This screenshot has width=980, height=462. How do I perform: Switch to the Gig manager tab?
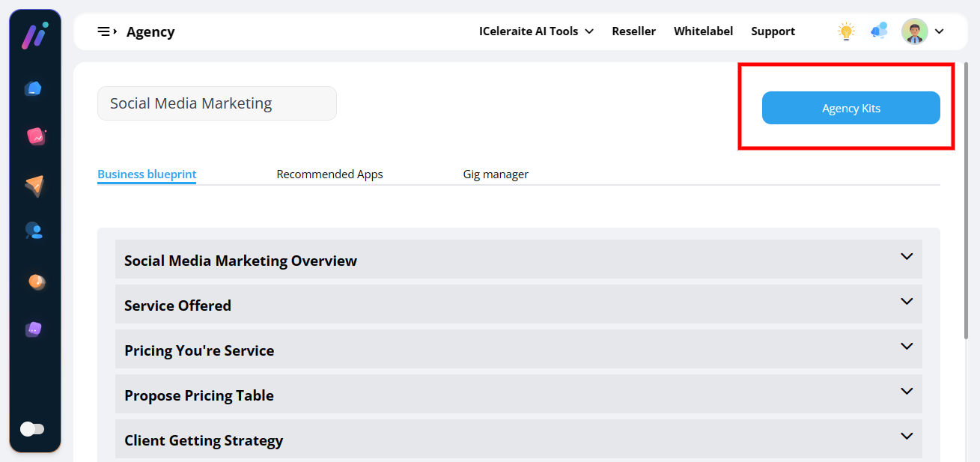pyautogui.click(x=496, y=174)
